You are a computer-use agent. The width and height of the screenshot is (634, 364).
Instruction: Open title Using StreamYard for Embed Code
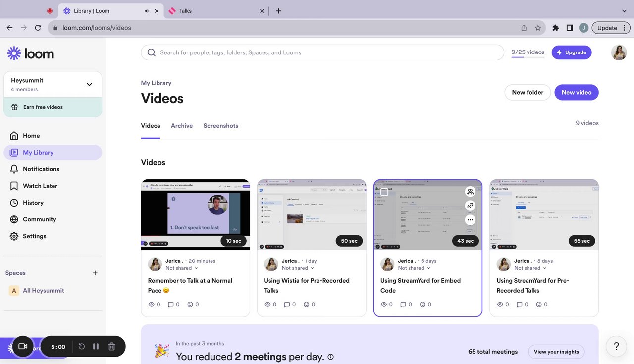click(421, 286)
